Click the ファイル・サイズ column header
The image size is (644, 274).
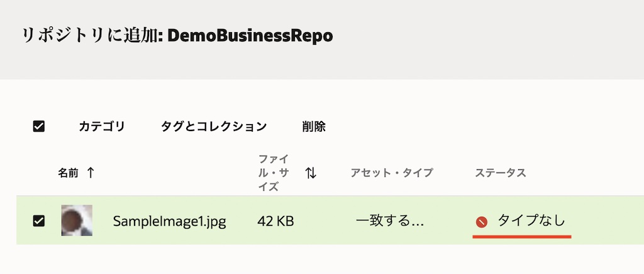point(274,173)
